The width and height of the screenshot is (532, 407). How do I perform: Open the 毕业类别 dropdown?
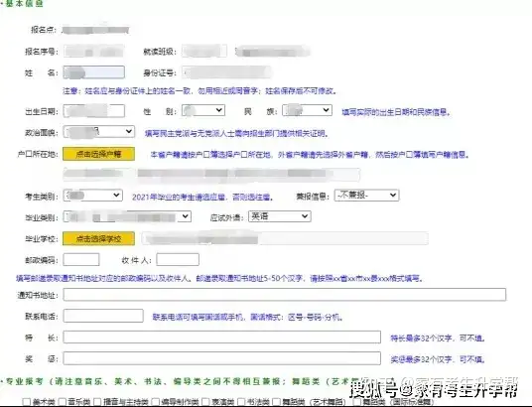point(127,216)
